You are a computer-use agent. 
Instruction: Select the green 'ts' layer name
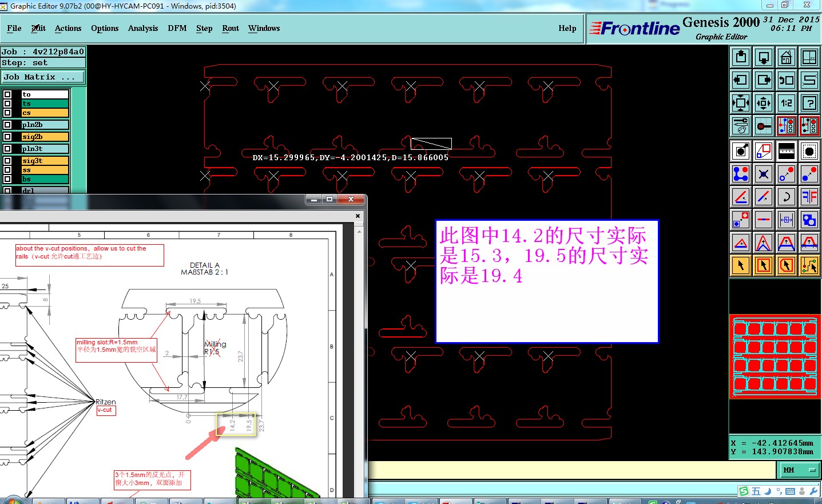tap(45, 104)
